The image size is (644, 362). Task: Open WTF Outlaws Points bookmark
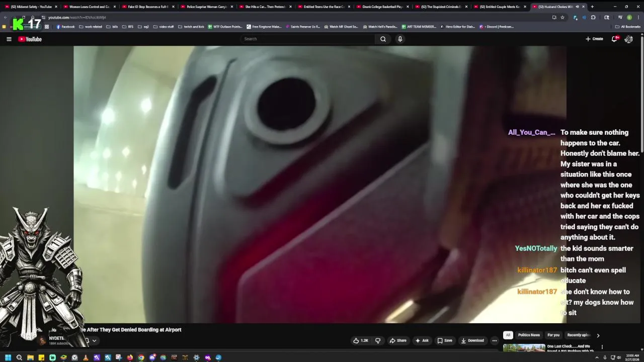225,27
